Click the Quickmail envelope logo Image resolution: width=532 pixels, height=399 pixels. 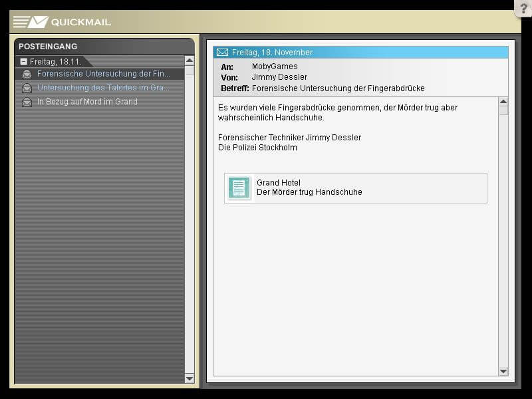[31, 22]
